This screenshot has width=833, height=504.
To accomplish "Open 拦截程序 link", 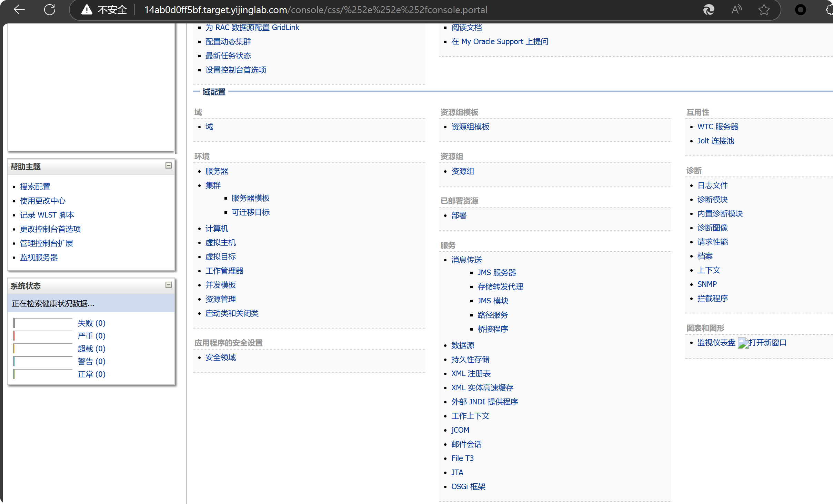I will pyautogui.click(x=712, y=298).
